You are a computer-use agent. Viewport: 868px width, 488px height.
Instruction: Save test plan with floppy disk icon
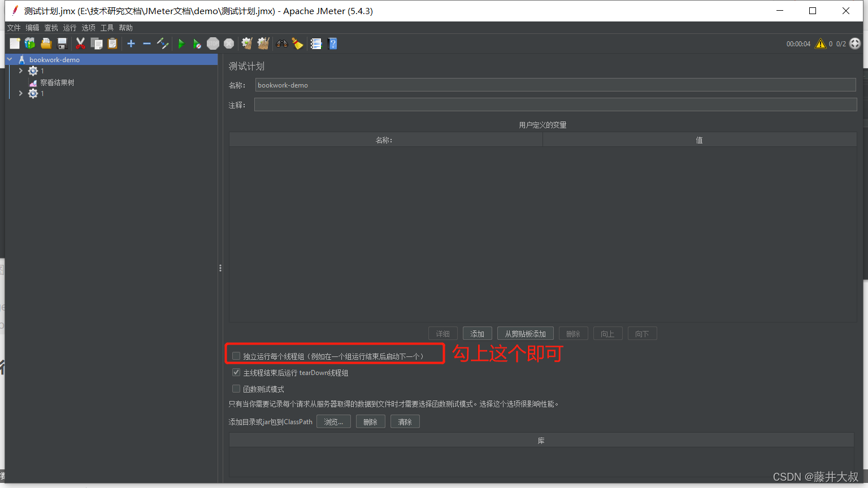click(x=62, y=43)
